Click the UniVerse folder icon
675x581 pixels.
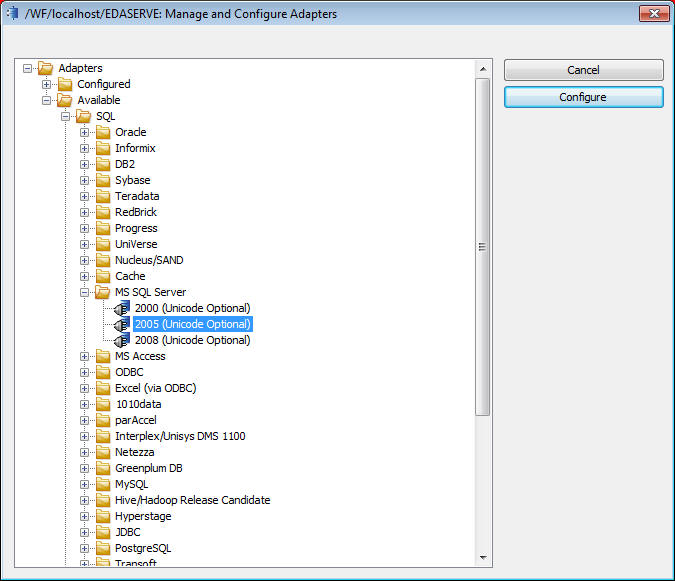click(x=103, y=244)
